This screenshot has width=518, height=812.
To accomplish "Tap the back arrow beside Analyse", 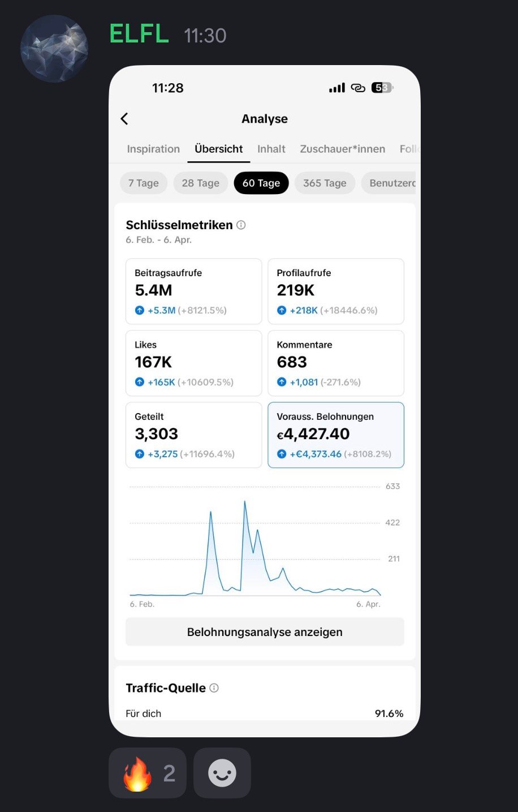I will (x=124, y=119).
